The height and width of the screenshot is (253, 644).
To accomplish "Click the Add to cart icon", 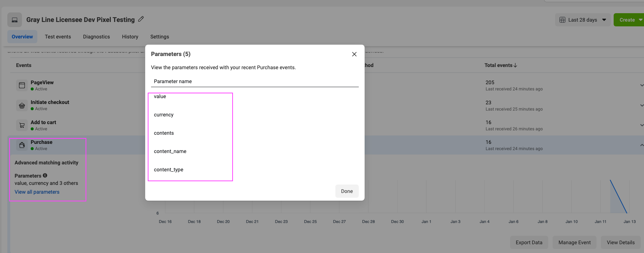I will [22, 125].
